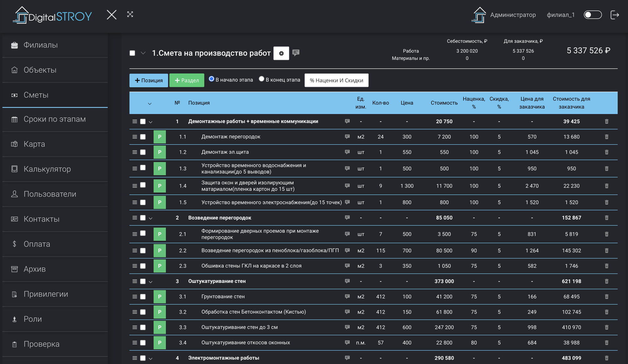This screenshot has height=364, width=628.
Task: Open Оплата in the sidebar
Action: point(55,244)
